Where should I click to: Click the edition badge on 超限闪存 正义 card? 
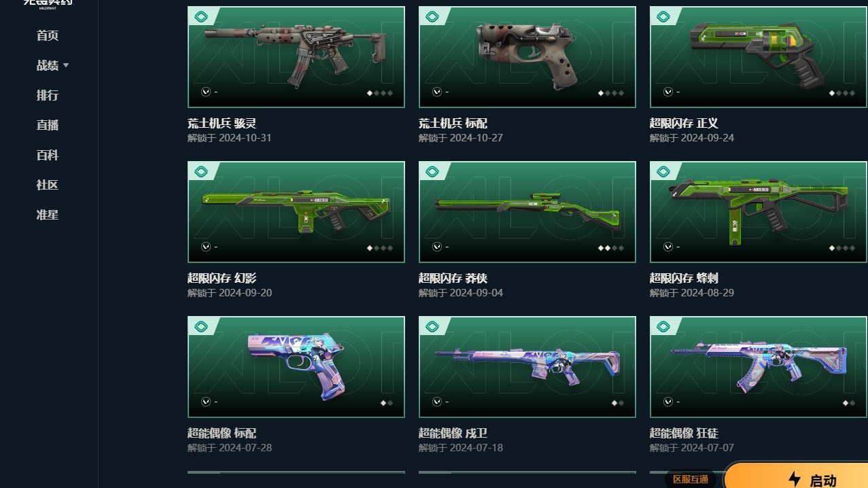(663, 16)
